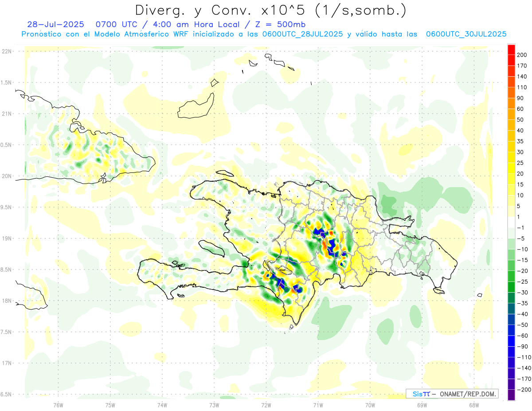Click the legend value '-200'
532x411 pixels.
point(525,390)
